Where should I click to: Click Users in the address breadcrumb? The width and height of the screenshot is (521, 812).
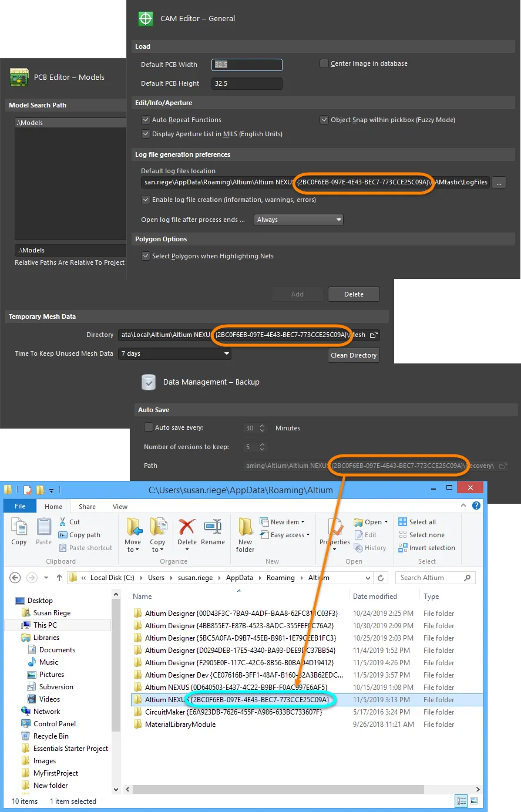(x=156, y=578)
